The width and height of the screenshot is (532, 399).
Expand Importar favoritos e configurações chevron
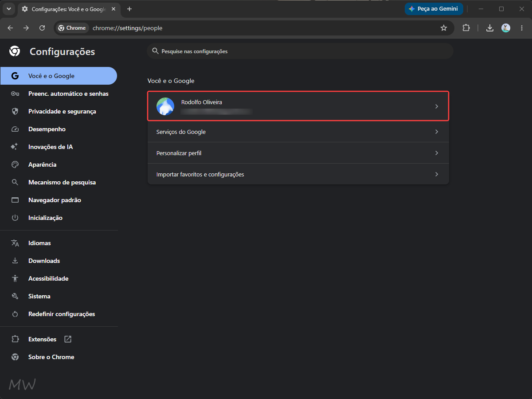tap(437, 174)
